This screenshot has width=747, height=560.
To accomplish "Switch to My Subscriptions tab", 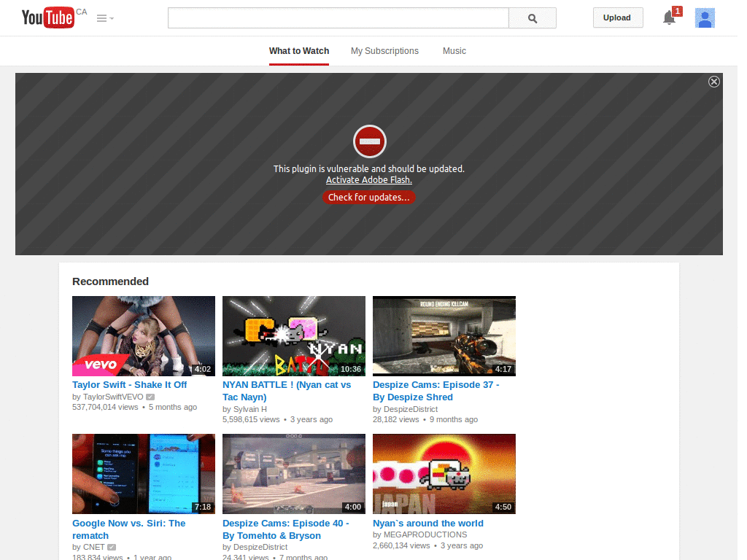I will point(384,51).
